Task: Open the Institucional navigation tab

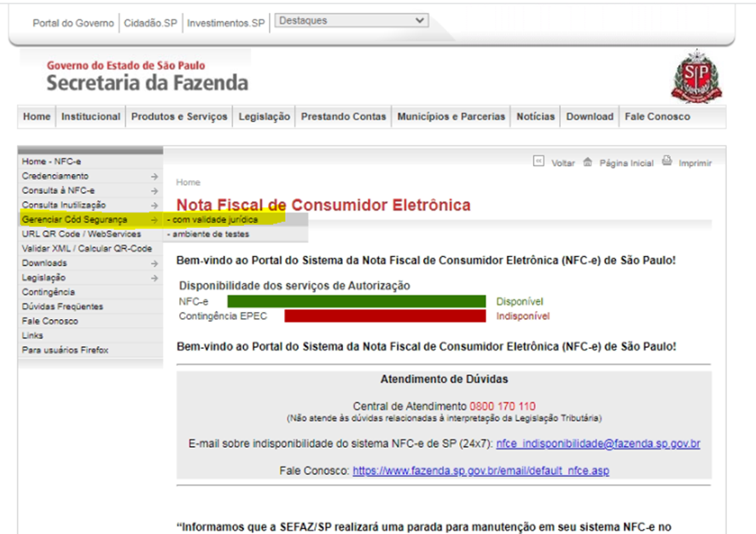Action: [91, 117]
